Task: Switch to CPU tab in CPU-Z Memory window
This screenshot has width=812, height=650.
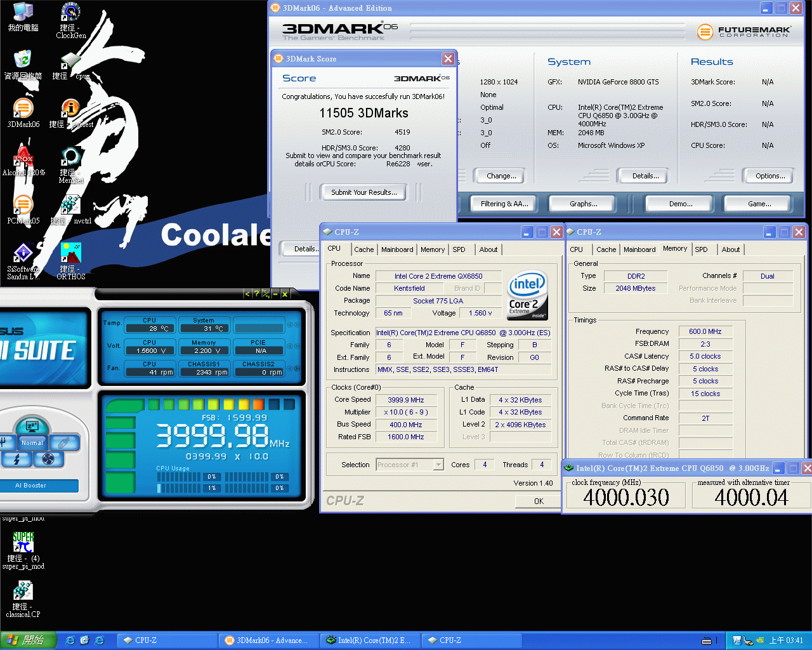Action: tap(576, 249)
